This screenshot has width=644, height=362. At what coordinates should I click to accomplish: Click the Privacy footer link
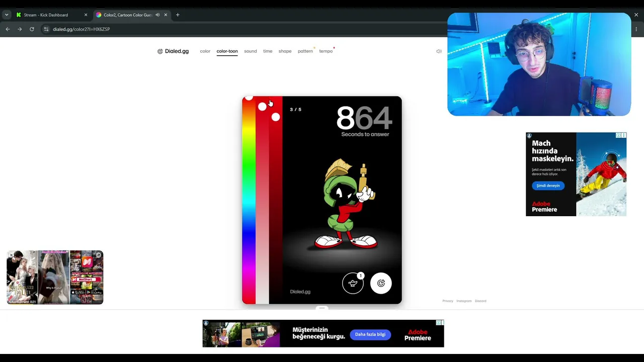pyautogui.click(x=448, y=301)
